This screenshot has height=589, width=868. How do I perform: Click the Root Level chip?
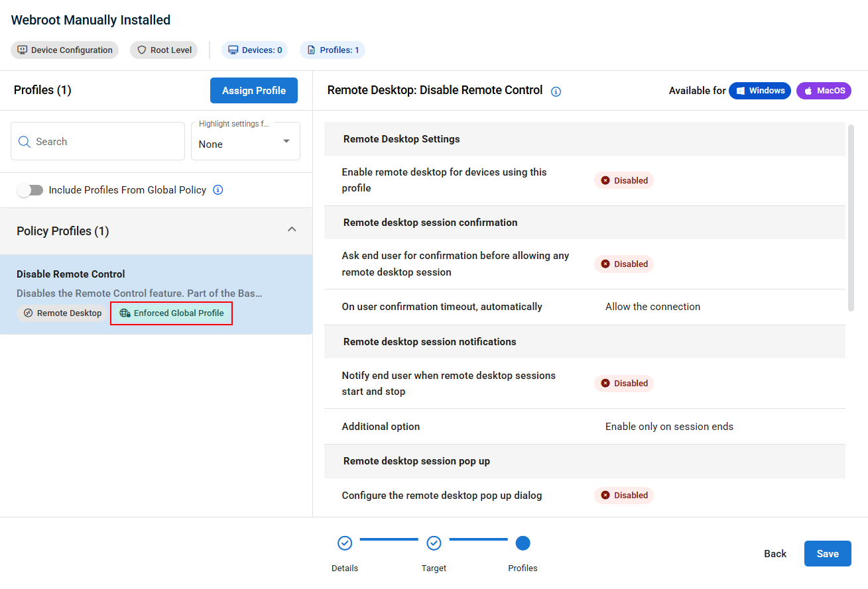click(164, 50)
